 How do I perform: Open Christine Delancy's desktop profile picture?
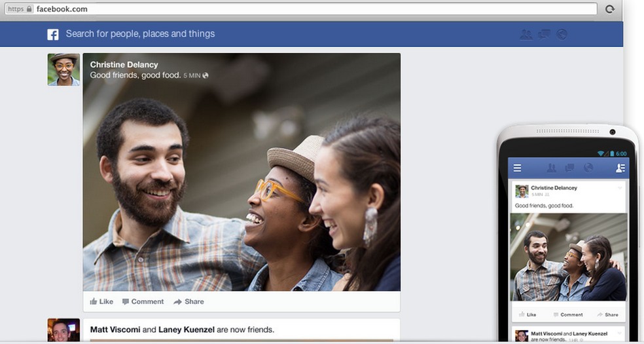pyautogui.click(x=63, y=69)
